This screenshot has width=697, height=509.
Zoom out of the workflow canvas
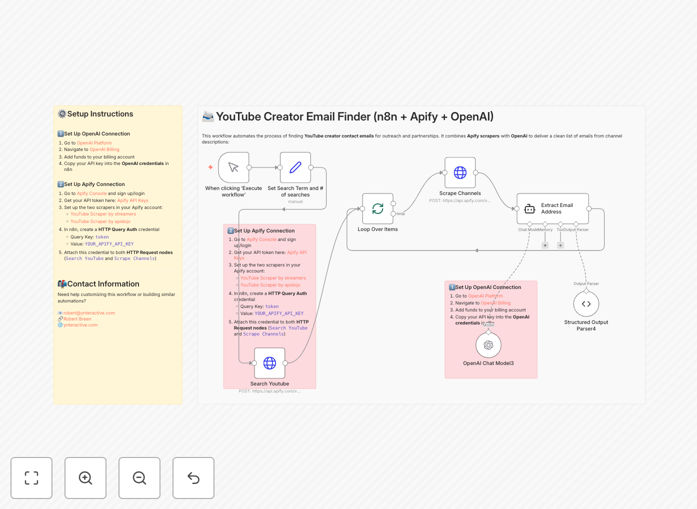[x=139, y=478]
